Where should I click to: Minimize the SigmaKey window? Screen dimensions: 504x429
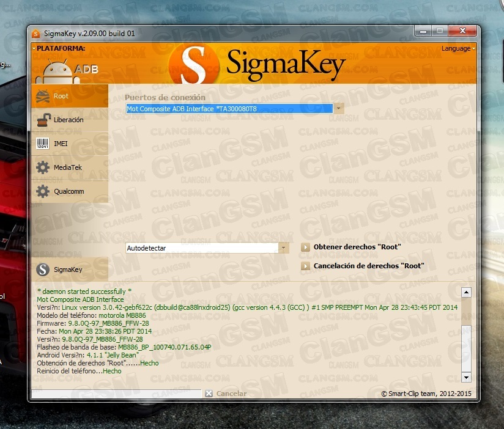[x=423, y=31]
